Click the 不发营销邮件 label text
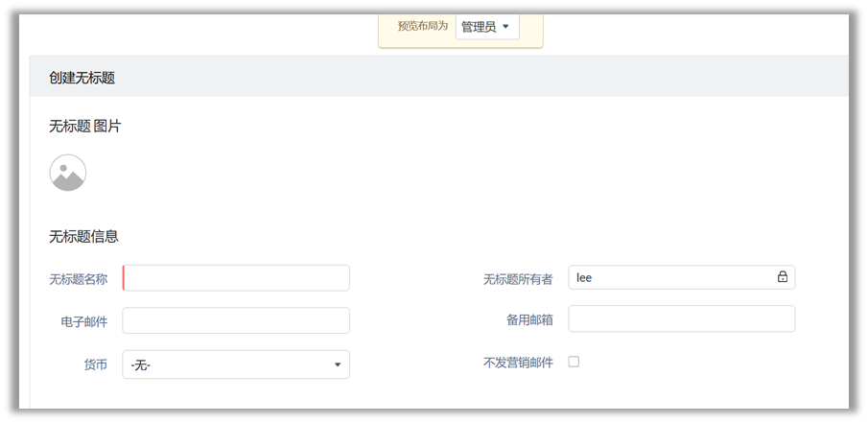Image resolution: width=868 pixels, height=423 pixels. [517, 363]
